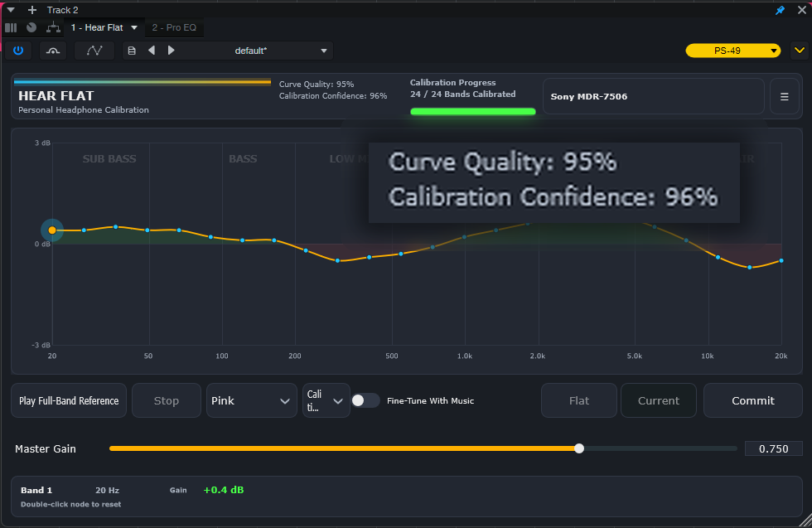Open the default* preset dropdown

[x=324, y=51]
